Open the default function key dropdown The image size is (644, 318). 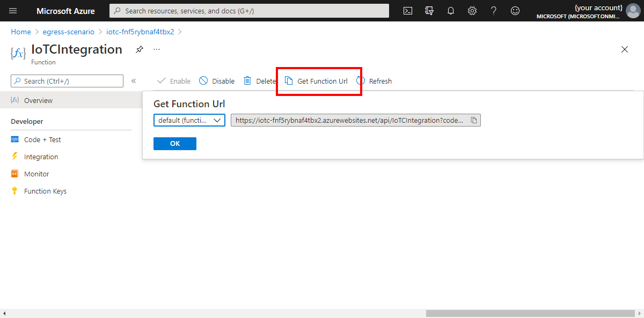(189, 120)
